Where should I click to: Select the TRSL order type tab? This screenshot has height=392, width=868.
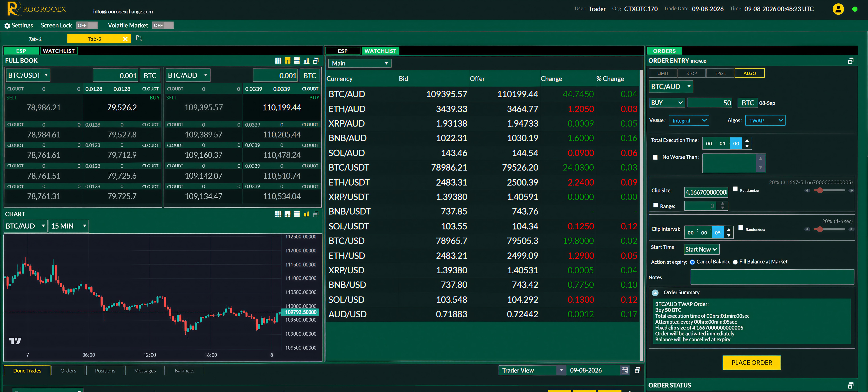[720, 74]
